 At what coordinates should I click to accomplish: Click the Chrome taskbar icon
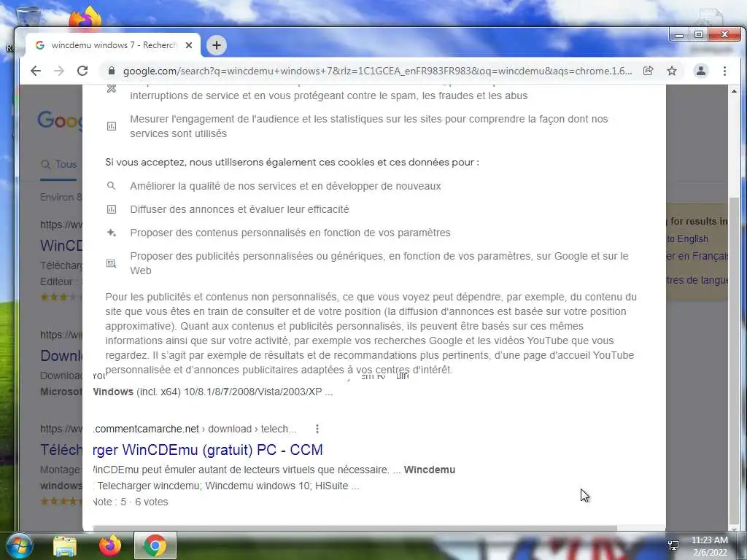pyautogui.click(x=155, y=545)
